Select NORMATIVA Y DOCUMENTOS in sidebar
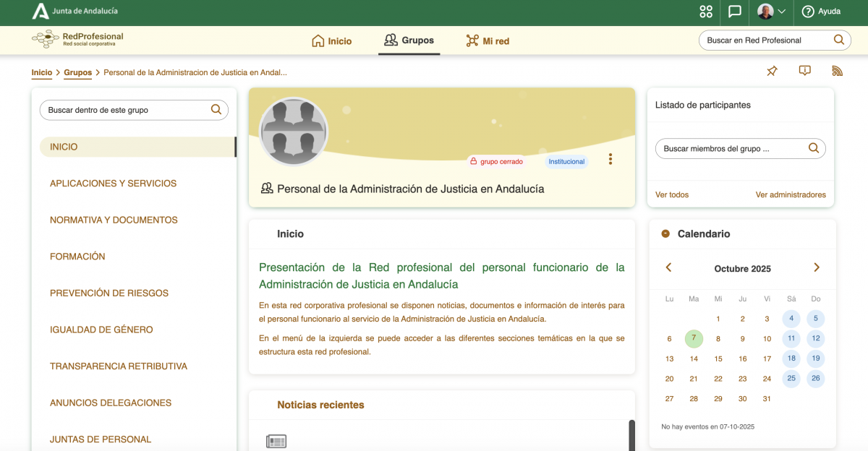 coord(114,220)
